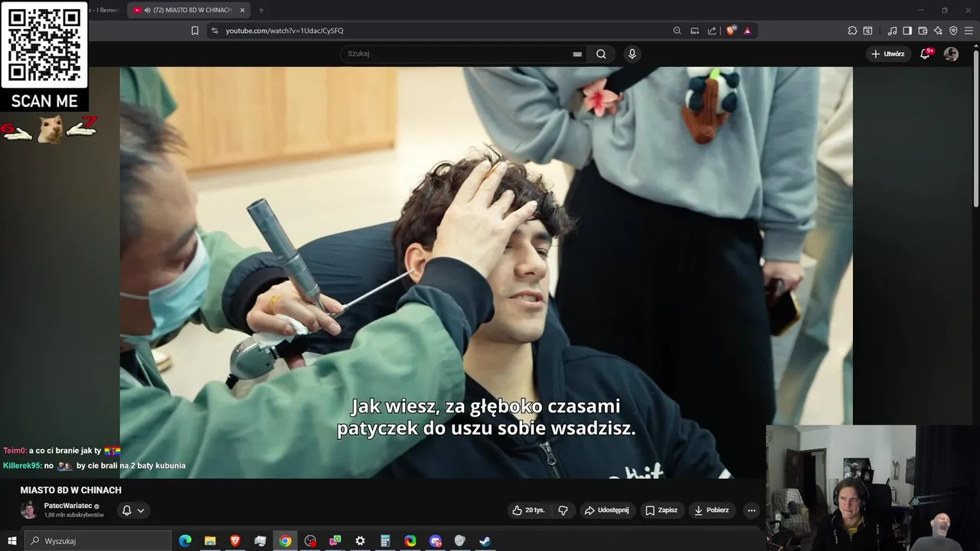
Task: Close the MIASTO 8D W CHINACH tab
Action: click(x=243, y=10)
